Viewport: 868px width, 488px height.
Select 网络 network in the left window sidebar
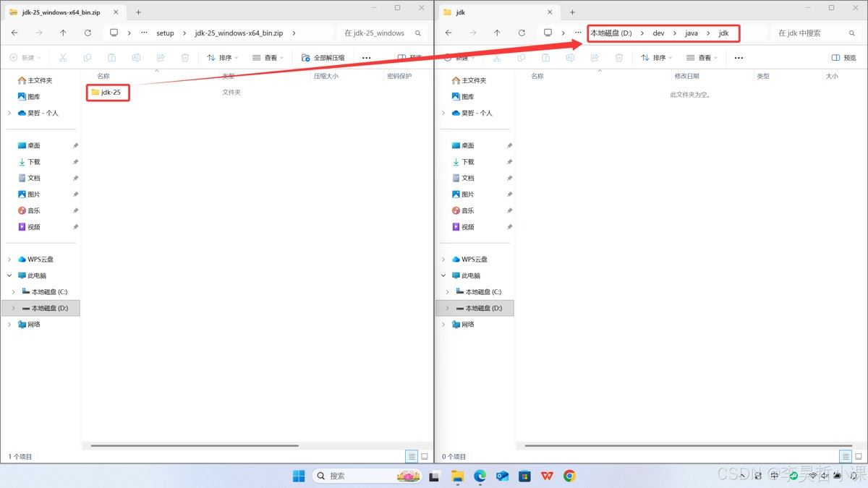pyautogui.click(x=30, y=325)
